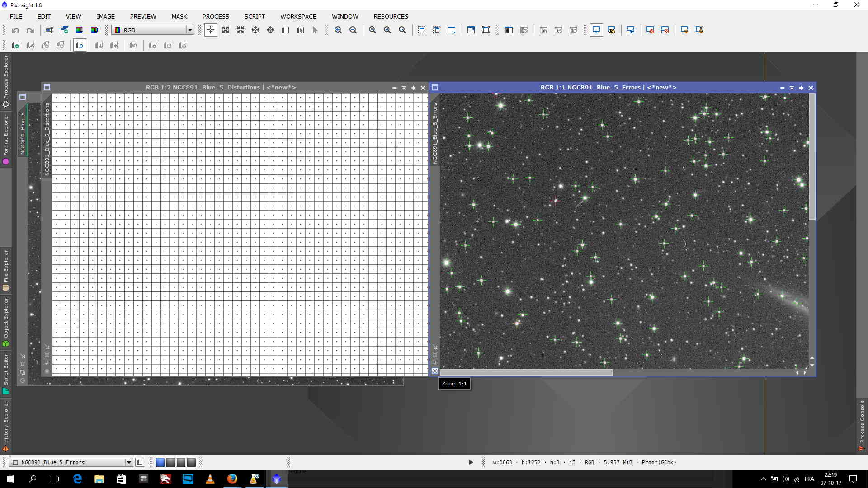Image resolution: width=868 pixels, height=488 pixels.
Task: Toggle the preview explore icon in second toolbar
Action: tap(80, 45)
